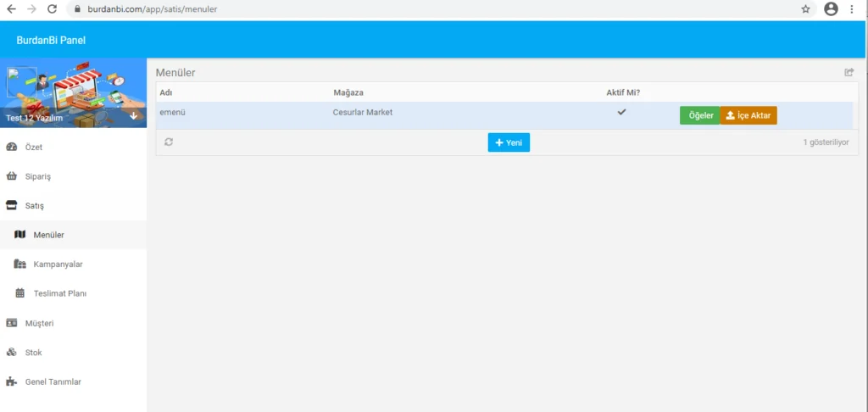This screenshot has width=868, height=412.
Task: Expand the Stok menu section
Action: (x=73, y=352)
